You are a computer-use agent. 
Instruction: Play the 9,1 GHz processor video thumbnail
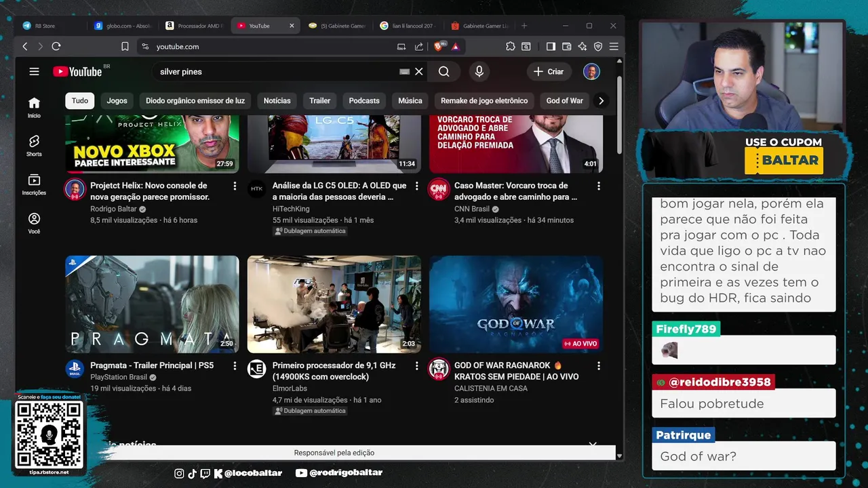pos(334,304)
